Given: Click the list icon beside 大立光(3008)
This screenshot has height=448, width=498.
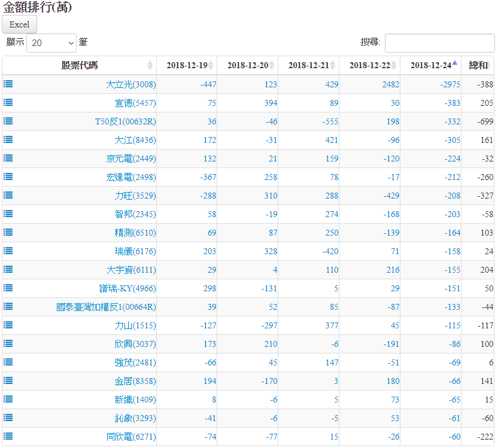Looking at the screenshot, I should pos(8,84).
